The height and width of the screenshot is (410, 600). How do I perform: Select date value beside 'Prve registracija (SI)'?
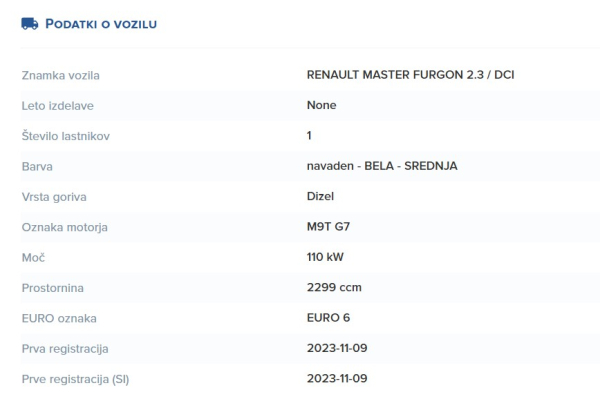pyautogui.click(x=337, y=378)
